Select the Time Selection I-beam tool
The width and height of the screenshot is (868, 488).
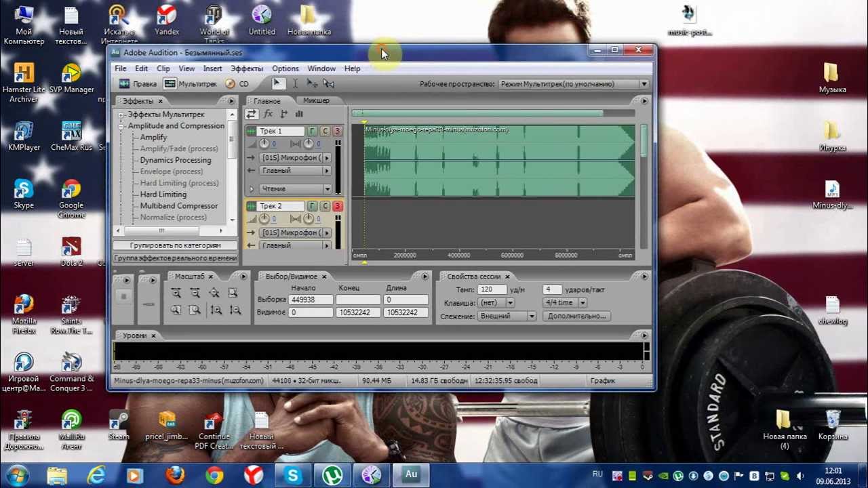pos(295,83)
